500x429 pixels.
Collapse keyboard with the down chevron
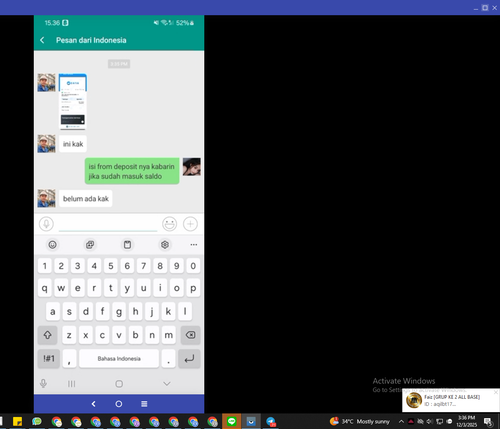click(167, 384)
